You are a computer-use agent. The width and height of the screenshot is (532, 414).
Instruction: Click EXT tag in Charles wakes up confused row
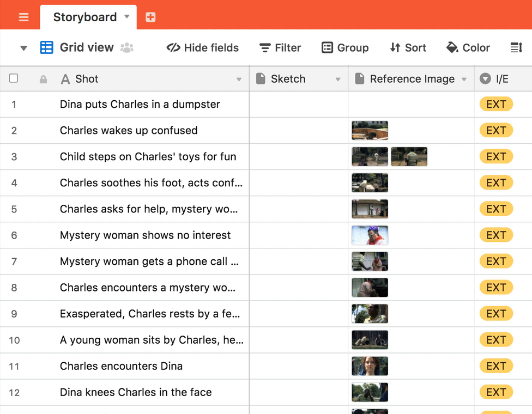click(496, 130)
